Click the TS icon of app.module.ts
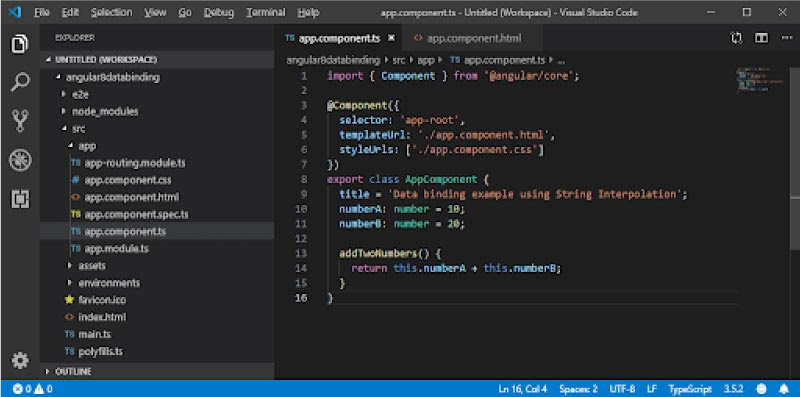Screen dimensions: 800x397 pyautogui.click(x=76, y=249)
